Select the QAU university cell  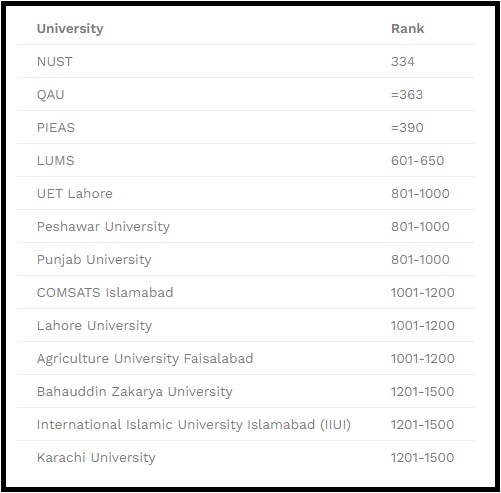tap(50, 95)
